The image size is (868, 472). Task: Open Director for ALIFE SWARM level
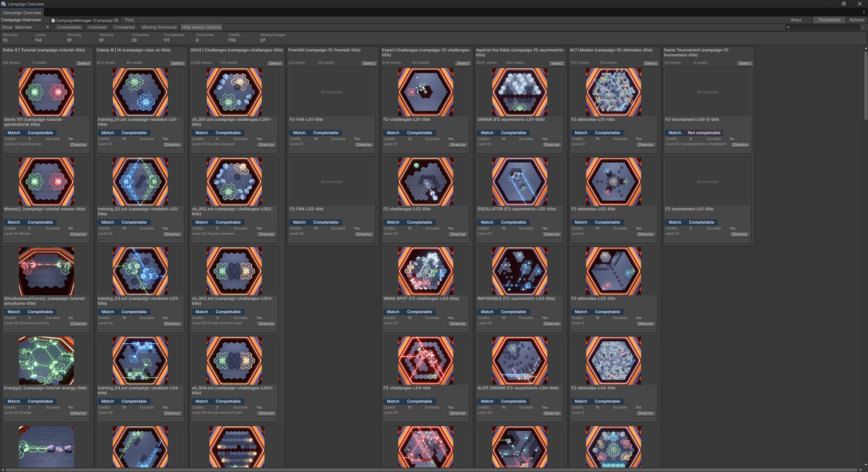(x=552, y=413)
